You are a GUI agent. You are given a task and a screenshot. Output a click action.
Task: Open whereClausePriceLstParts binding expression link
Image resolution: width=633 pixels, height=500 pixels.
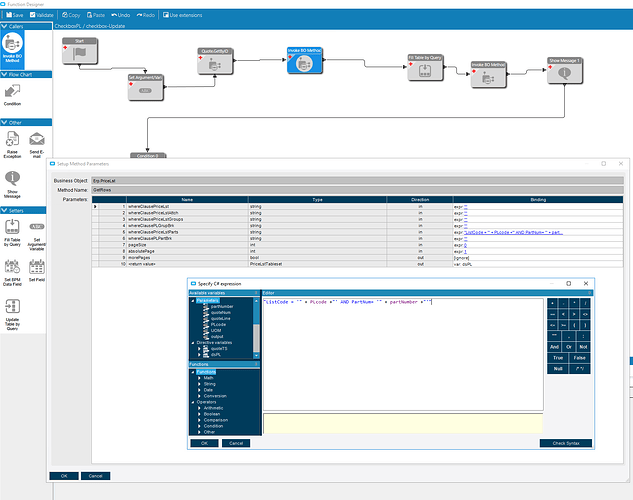[x=513, y=232]
